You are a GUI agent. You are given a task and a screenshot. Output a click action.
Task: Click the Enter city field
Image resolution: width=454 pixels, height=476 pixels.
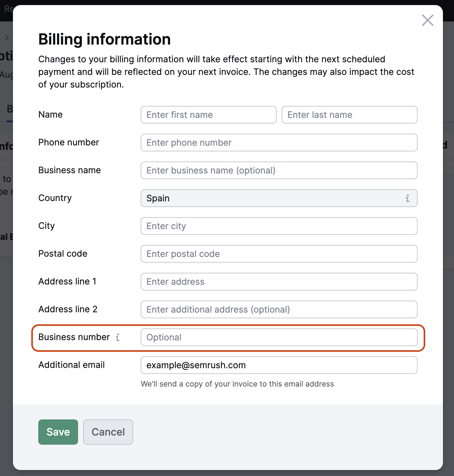pos(279,226)
